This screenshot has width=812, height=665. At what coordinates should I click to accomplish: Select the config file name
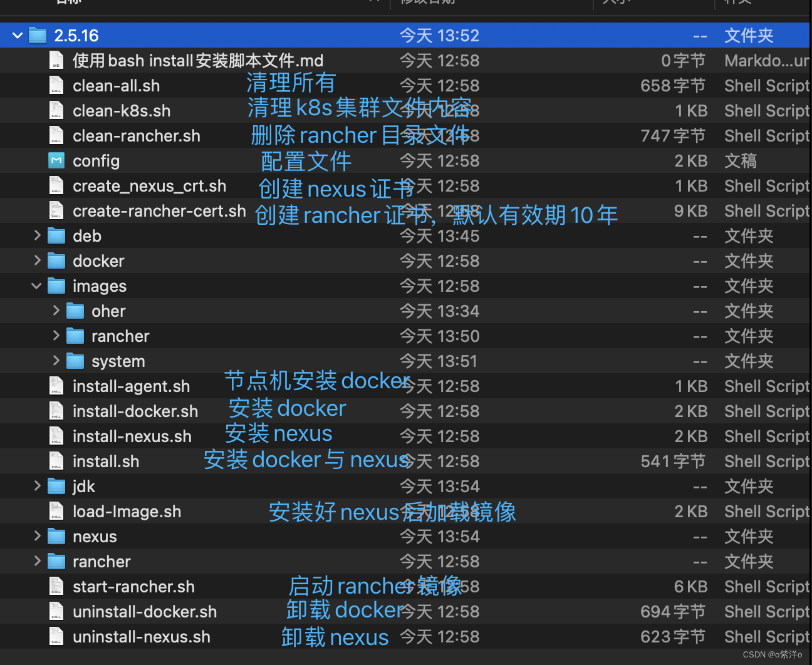(96, 162)
